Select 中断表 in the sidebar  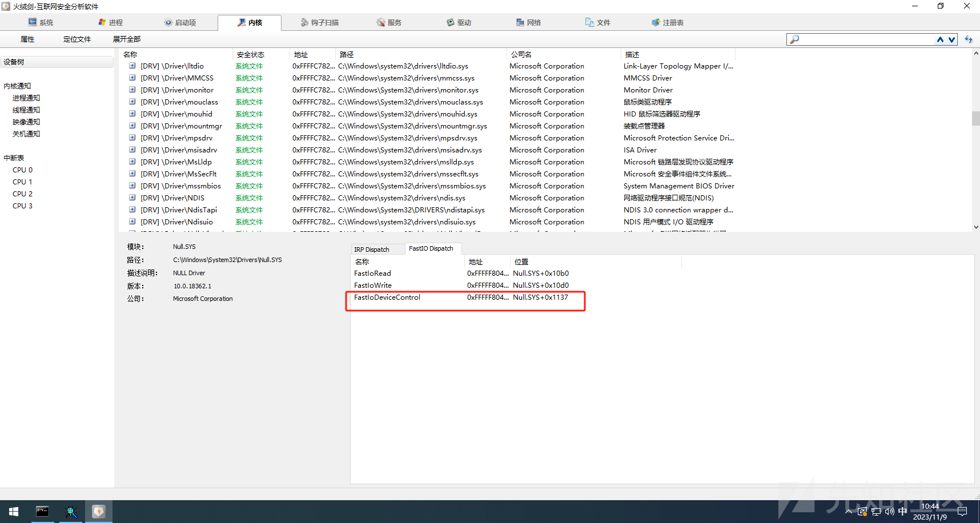pos(14,158)
